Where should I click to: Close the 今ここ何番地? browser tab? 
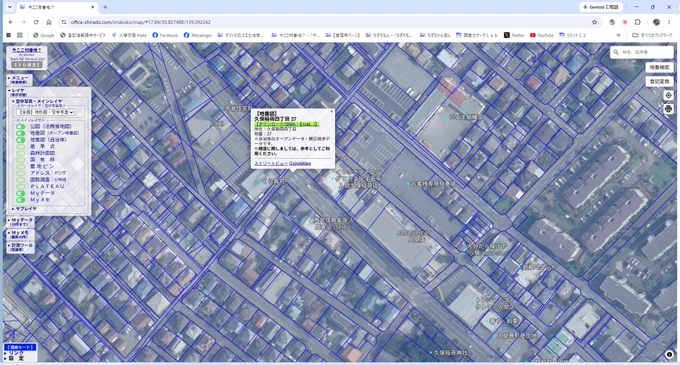point(92,7)
